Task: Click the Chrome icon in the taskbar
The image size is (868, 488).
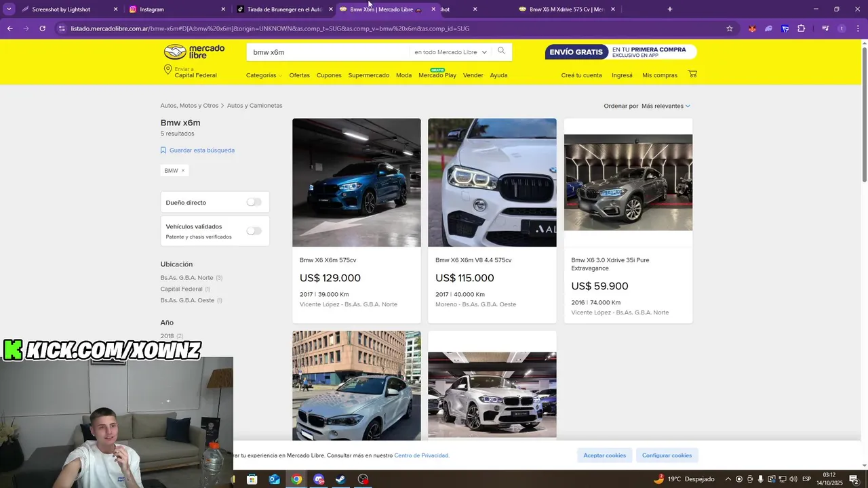Action: tap(296, 479)
